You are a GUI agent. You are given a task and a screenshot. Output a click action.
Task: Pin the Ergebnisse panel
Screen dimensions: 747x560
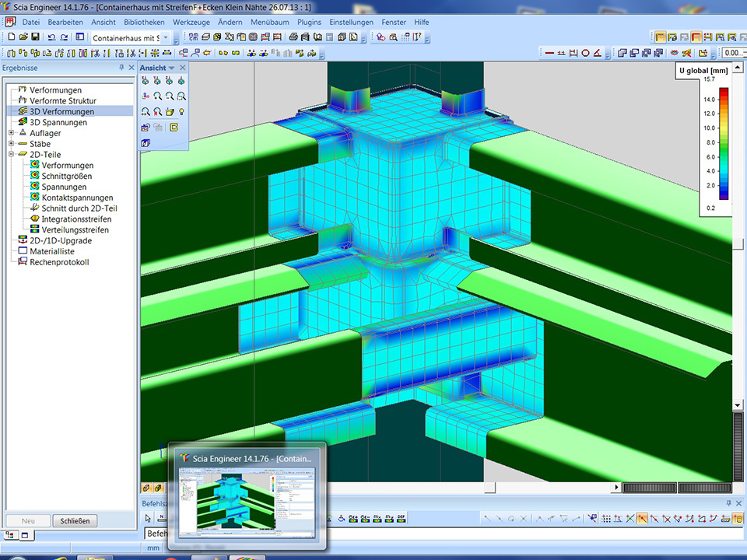point(121,68)
